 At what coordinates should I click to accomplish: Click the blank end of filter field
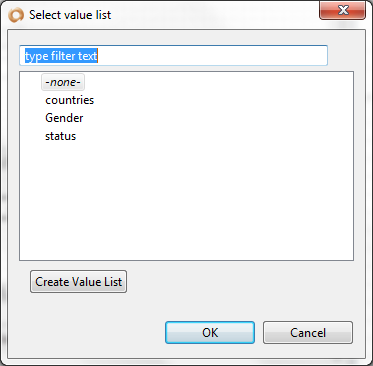[x=212, y=56]
